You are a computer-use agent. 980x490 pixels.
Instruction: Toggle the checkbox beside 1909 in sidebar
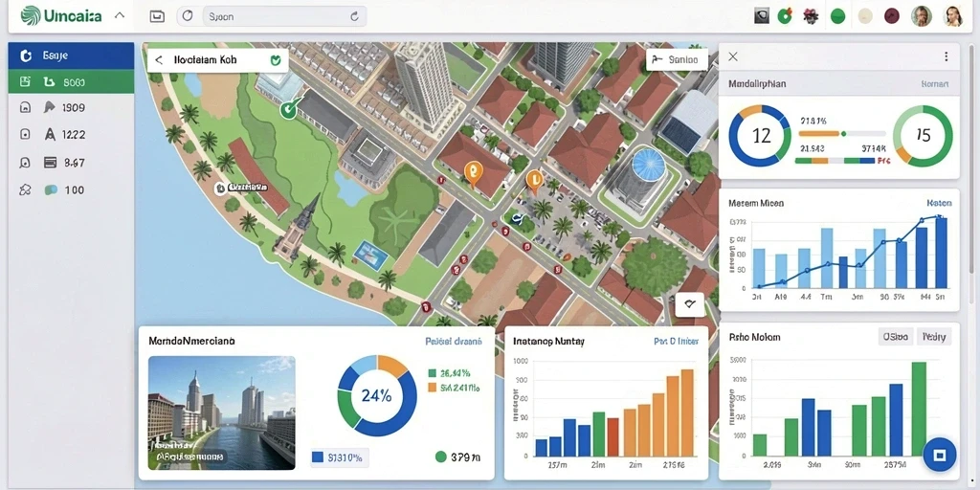[25, 107]
